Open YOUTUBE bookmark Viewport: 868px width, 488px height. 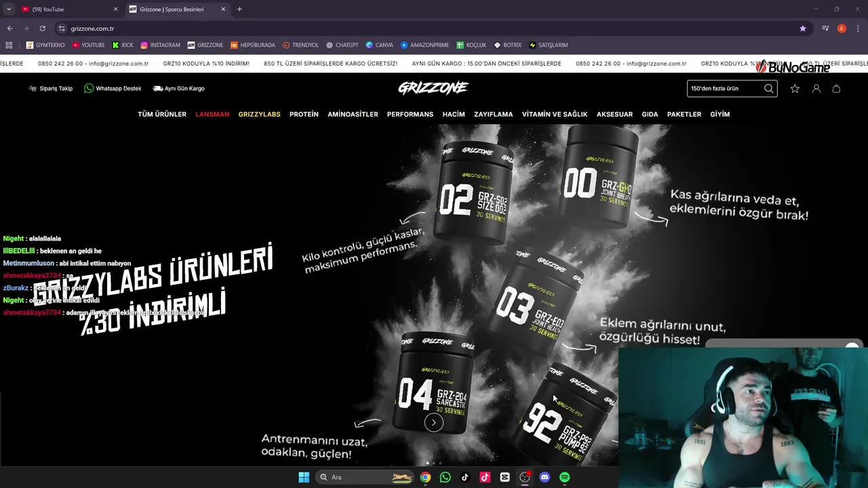tap(88, 45)
